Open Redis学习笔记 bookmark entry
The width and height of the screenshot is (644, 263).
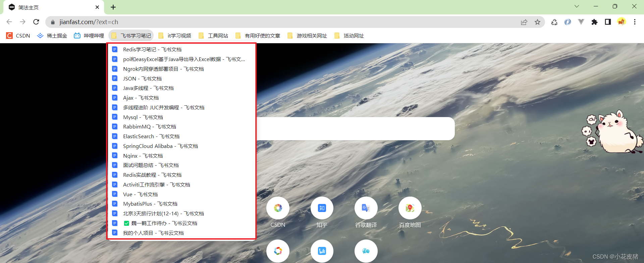[x=181, y=49]
